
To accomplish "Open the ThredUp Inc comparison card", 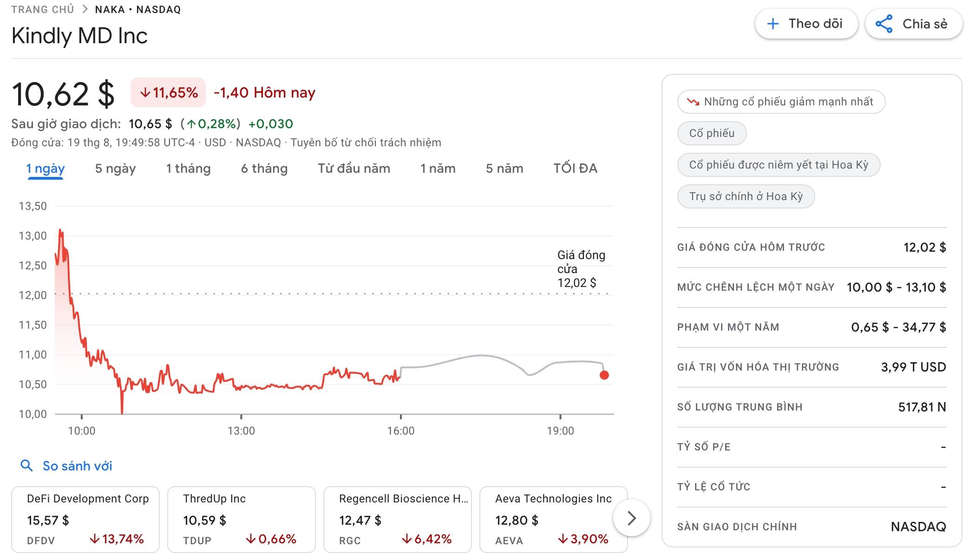I will [242, 519].
